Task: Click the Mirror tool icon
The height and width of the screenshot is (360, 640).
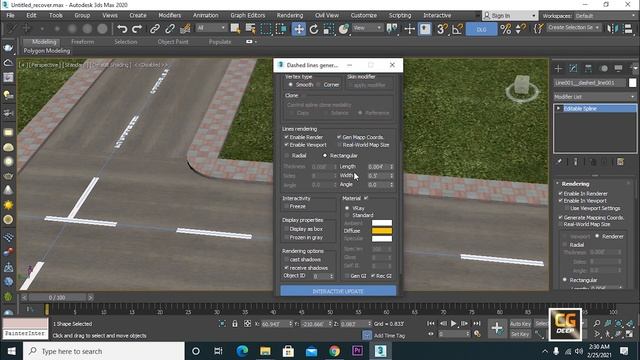Action: click(x=612, y=29)
